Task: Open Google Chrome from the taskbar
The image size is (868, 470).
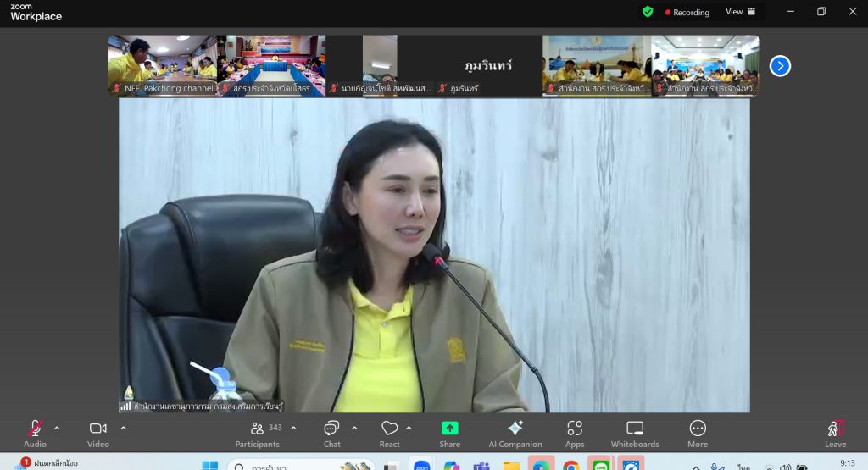Action: [x=571, y=465]
